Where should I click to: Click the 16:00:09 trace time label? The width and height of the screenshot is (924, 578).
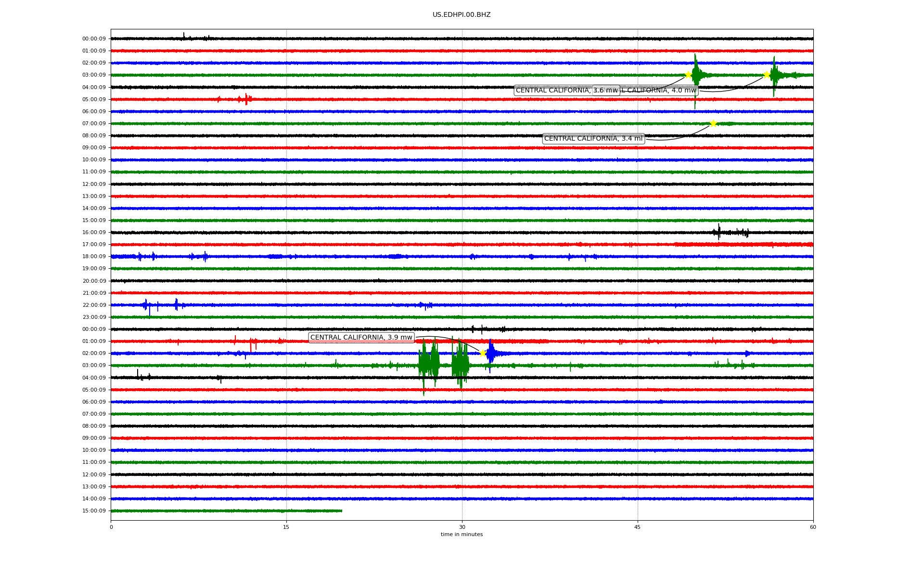(x=94, y=233)
